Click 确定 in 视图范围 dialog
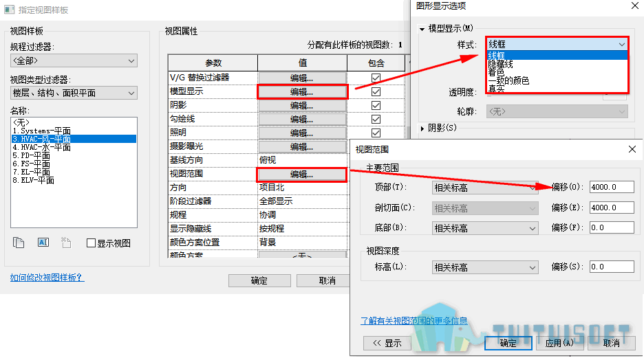Viewport: 644px width, 358px height. click(508, 344)
